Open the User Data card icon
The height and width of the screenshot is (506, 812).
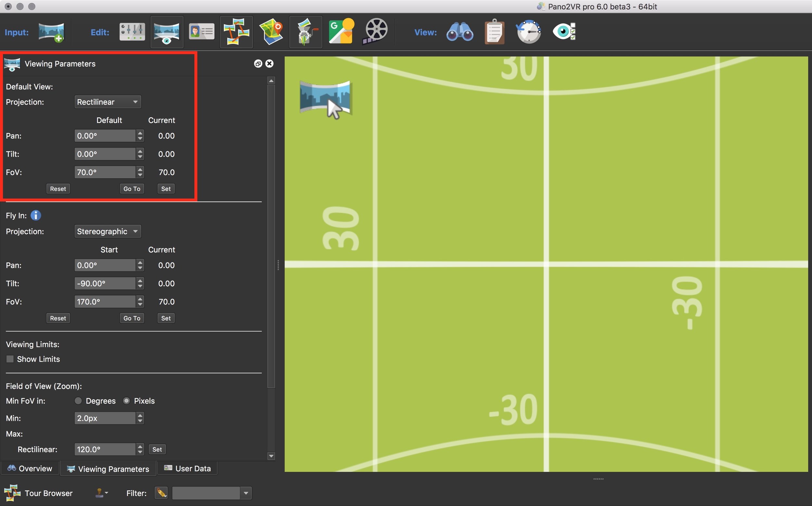tap(201, 32)
